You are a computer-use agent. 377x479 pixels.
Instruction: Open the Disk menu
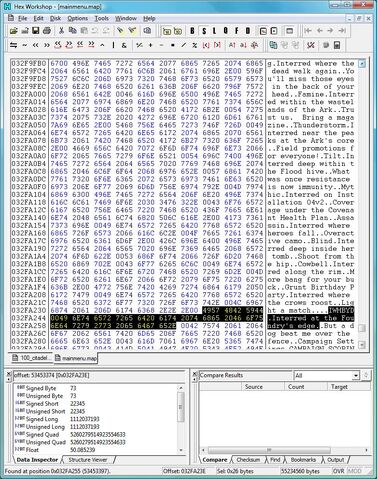point(56,18)
